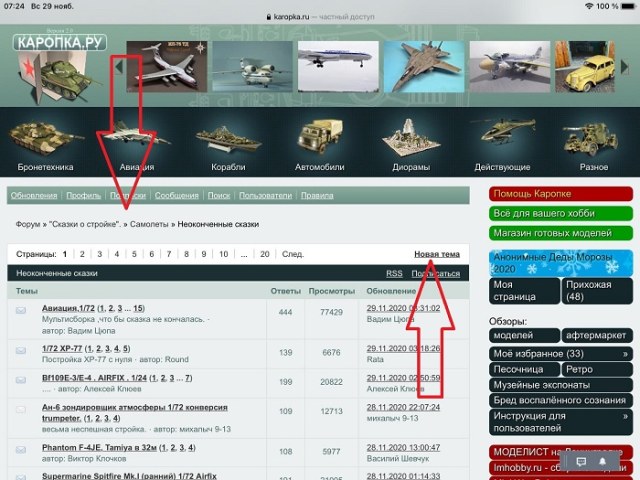The width and height of the screenshot is (640, 480).
Task: Open the Бронетехника tank category icon
Action: (45, 137)
